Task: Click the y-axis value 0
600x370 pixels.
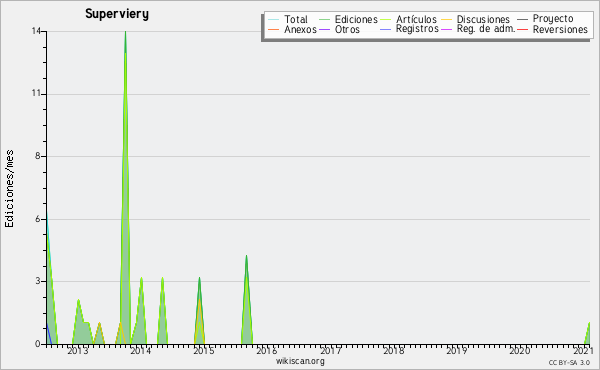Action: point(38,344)
